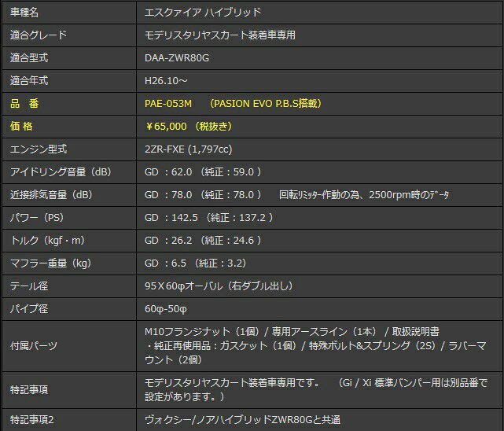Viewport: 504px width, 431px height.
Task: Select the ヴォクシー/ノアハイブリッド共通 note text
Action: (244, 420)
